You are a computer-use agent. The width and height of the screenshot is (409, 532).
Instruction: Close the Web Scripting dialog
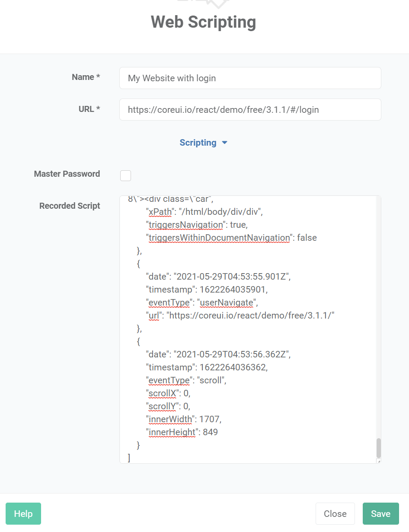tap(335, 513)
